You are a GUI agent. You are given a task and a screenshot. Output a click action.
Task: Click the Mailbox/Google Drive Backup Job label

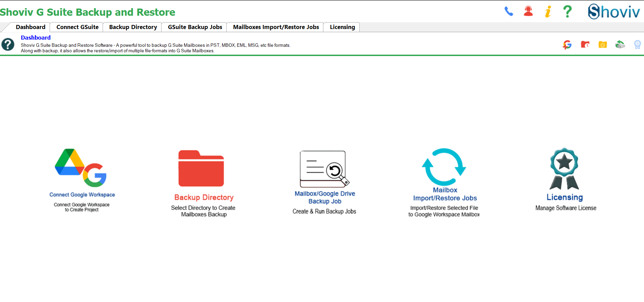click(x=325, y=197)
